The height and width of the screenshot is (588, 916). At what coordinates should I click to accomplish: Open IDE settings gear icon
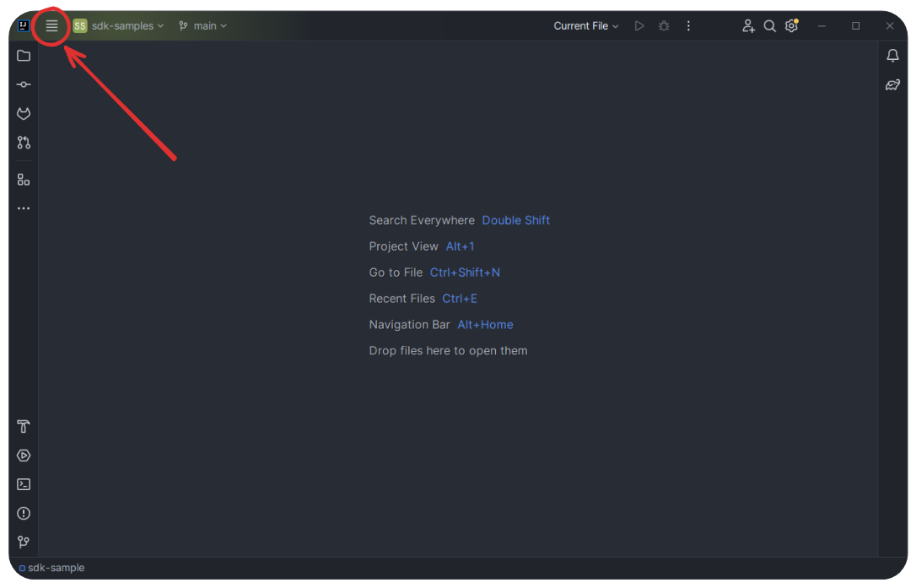[x=791, y=25]
